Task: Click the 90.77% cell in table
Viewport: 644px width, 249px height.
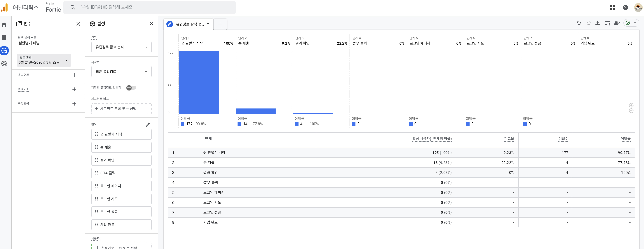Action: pos(624,153)
